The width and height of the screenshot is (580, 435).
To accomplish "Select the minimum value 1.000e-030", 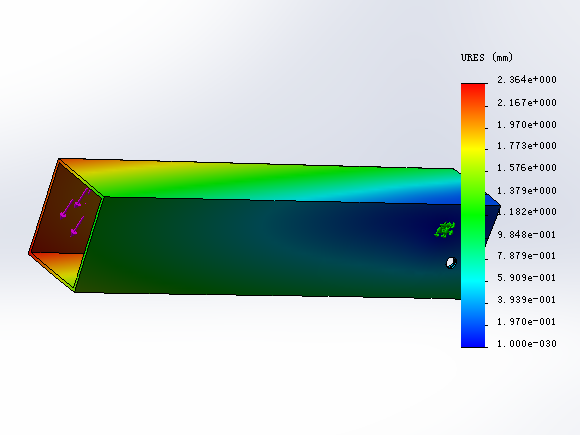I will pos(527,344).
